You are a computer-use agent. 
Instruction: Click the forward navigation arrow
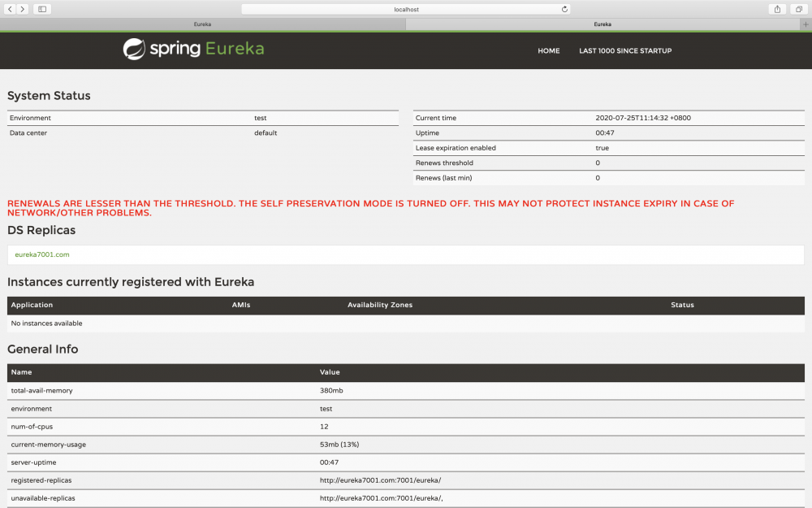tap(21, 9)
